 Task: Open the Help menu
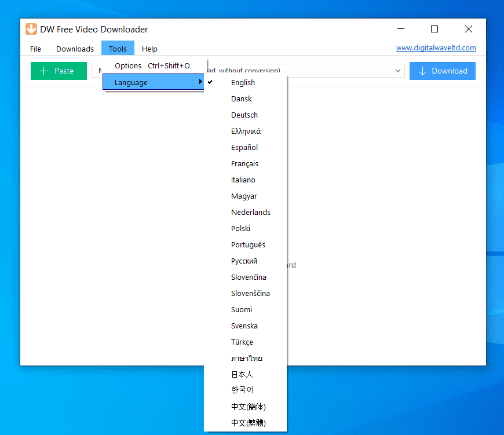[x=149, y=49]
